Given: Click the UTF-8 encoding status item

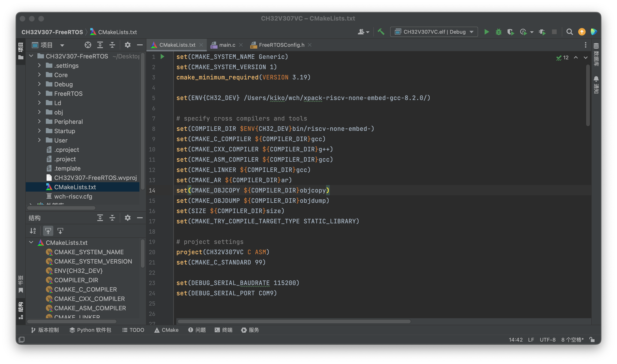Looking at the screenshot, I should [547, 340].
